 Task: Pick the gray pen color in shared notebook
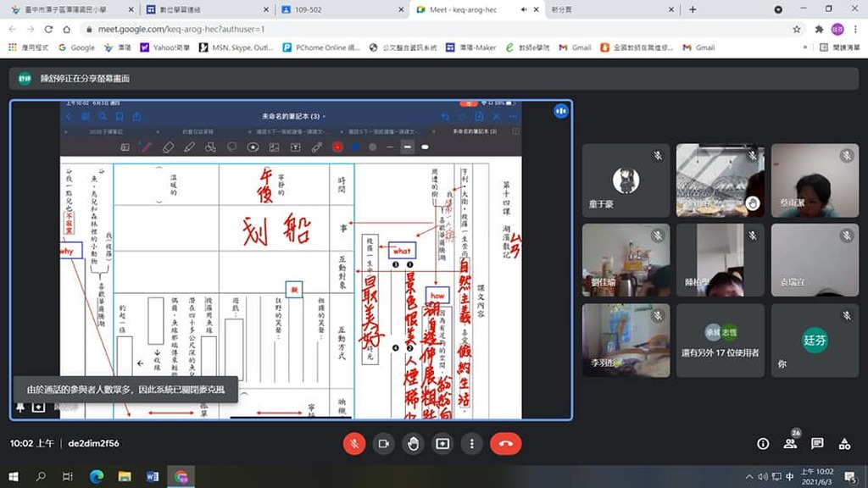pos(373,147)
